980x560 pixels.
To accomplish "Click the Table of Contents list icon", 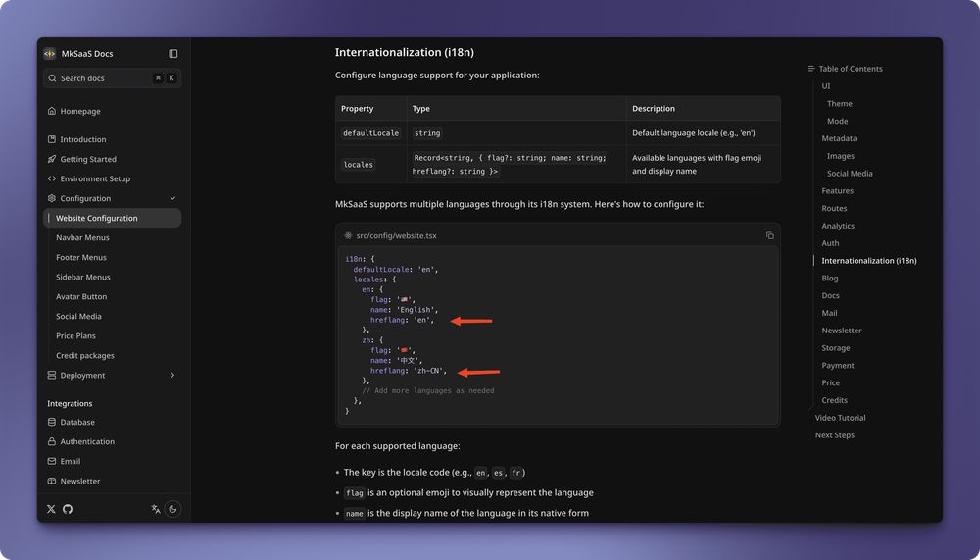I will [811, 69].
